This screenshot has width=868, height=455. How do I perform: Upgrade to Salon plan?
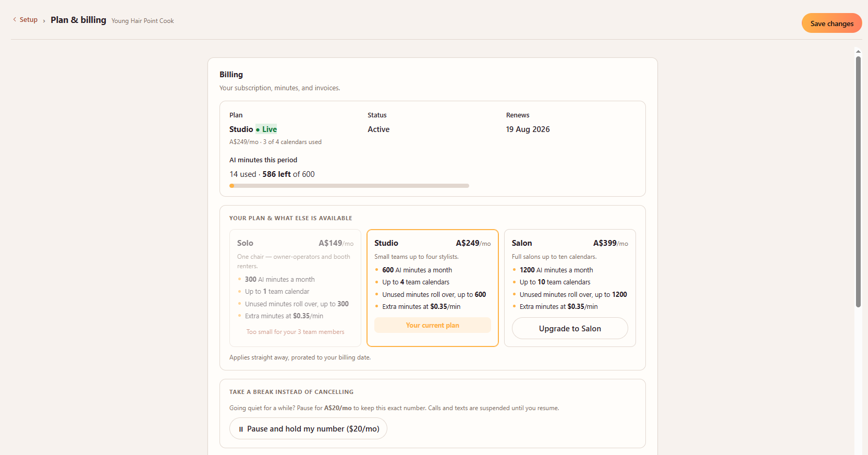click(x=570, y=328)
